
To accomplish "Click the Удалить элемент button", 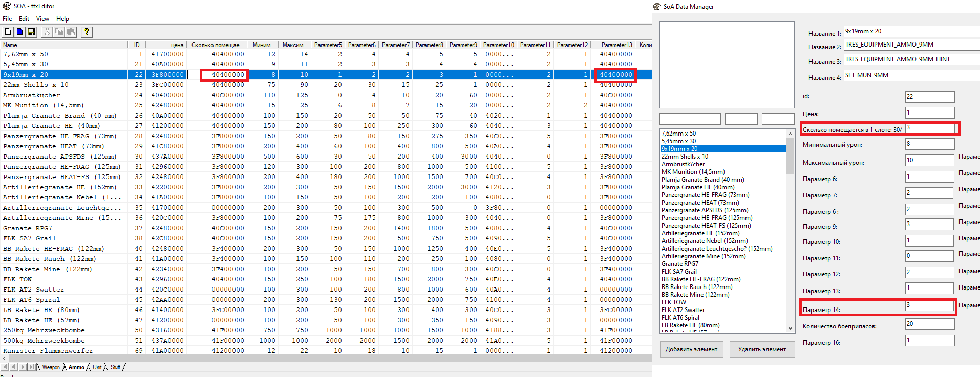I will 762,349.
